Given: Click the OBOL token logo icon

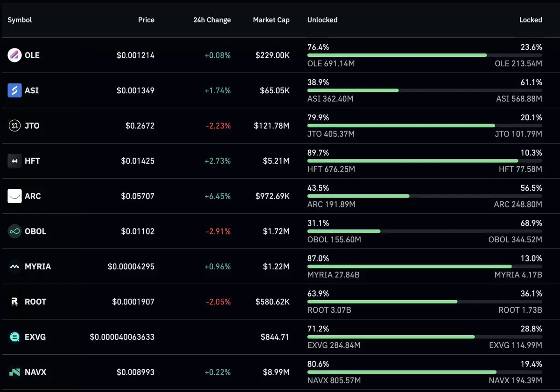Looking at the screenshot, I should 14,231.
